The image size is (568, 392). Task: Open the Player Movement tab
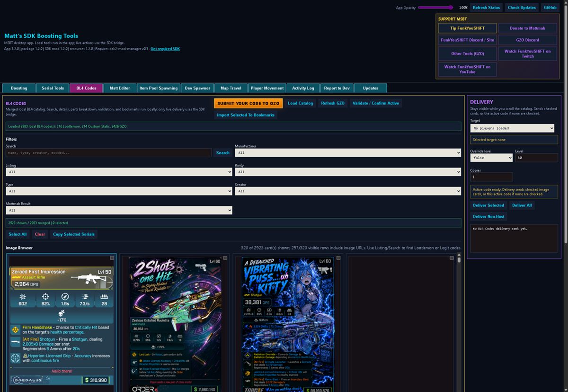pyautogui.click(x=267, y=88)
